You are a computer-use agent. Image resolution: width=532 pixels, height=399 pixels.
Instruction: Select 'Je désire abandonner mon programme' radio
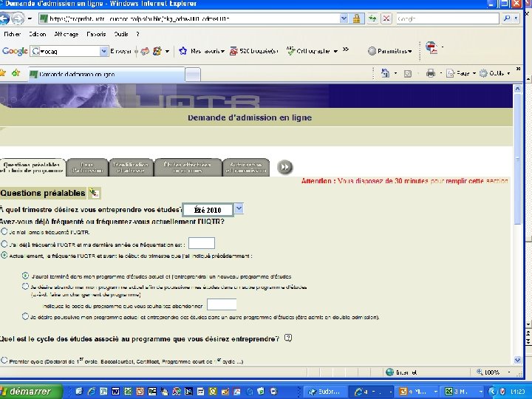[x=25, y=287]
